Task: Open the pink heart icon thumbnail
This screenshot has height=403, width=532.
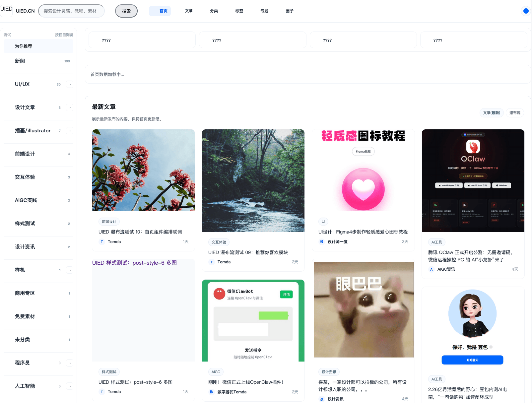Action: pos(363,170)
